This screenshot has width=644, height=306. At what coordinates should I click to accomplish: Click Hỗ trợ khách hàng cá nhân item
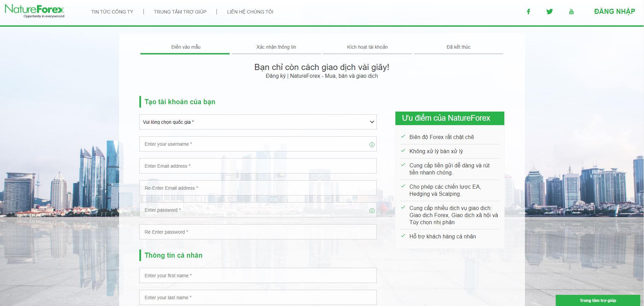point(442,236)
